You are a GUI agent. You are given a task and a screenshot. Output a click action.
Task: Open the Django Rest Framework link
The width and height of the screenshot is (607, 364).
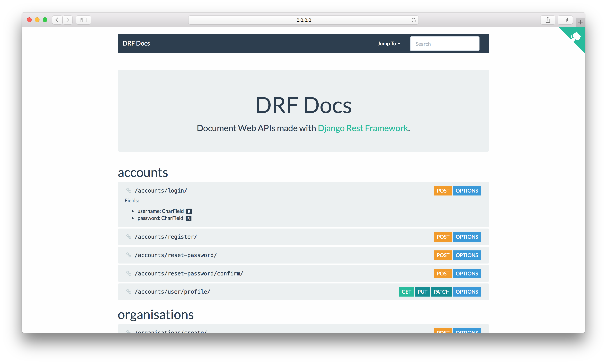tap(363, 128)
